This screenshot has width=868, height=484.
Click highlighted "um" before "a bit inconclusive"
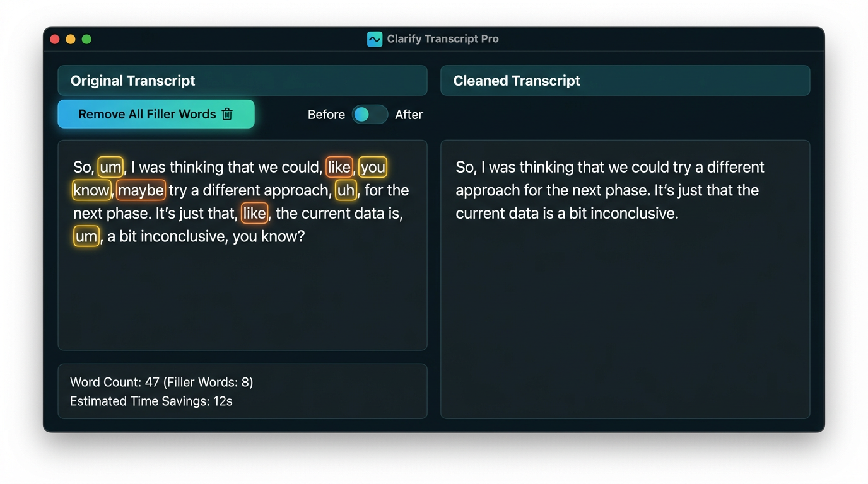click(86, 236)
